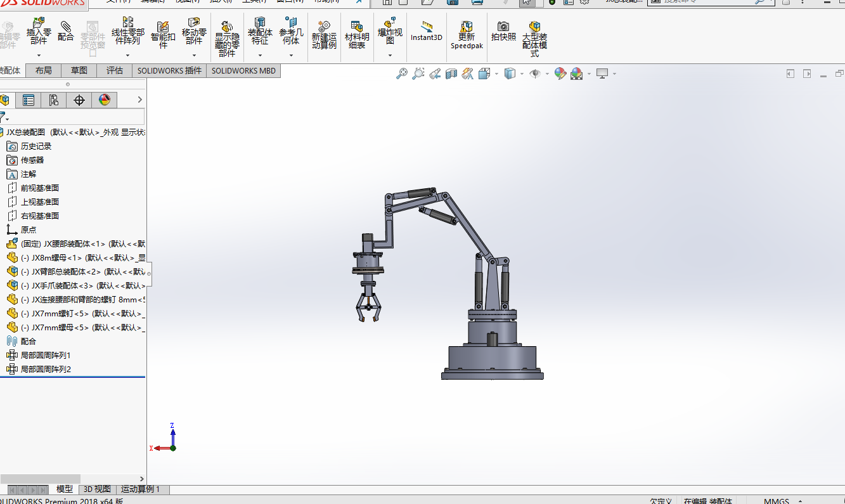
Task: Take a Snapshot with the camera tool
Action: (x=503, y=32)
